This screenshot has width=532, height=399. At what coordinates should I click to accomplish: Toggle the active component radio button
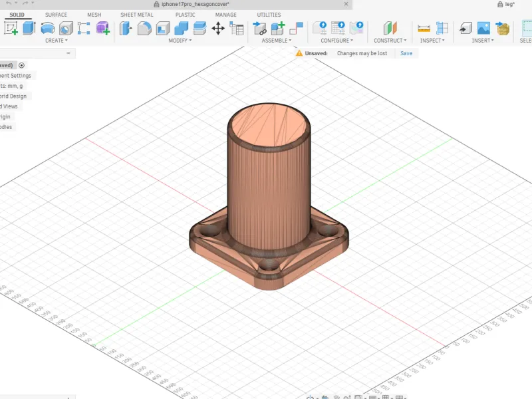click(21, 65)
